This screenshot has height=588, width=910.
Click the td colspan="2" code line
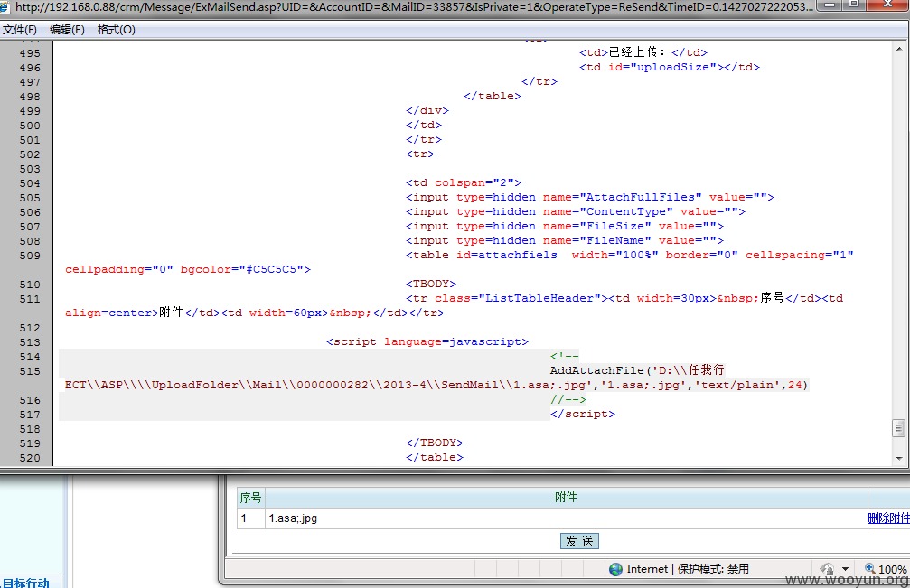pos(463,182)
